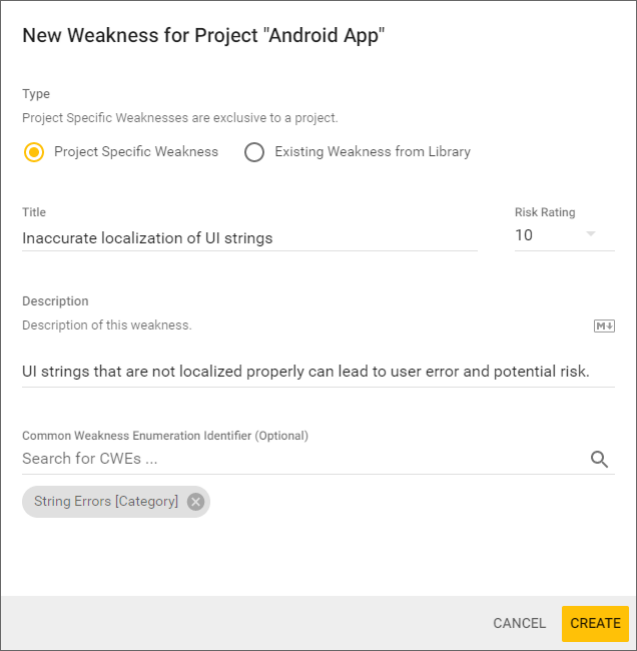Expand the Risk Rating dropdown arrow
This screenshot has height=651, width=637.
[590, 235]
